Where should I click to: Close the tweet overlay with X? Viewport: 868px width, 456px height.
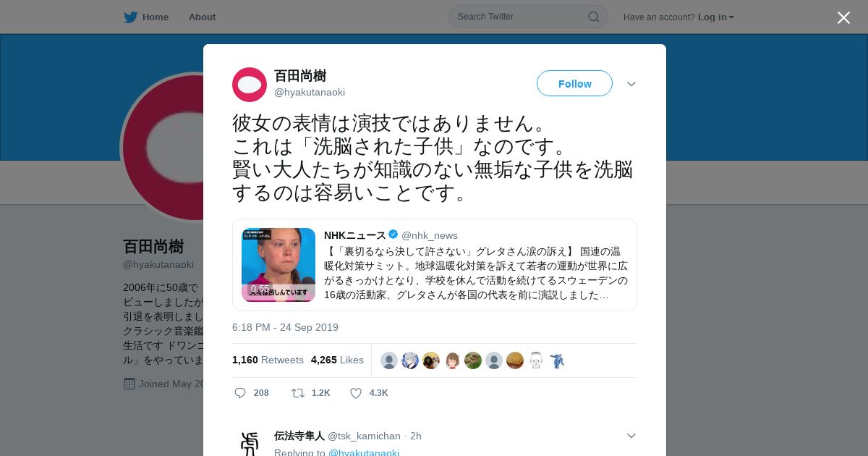(843, 17)
